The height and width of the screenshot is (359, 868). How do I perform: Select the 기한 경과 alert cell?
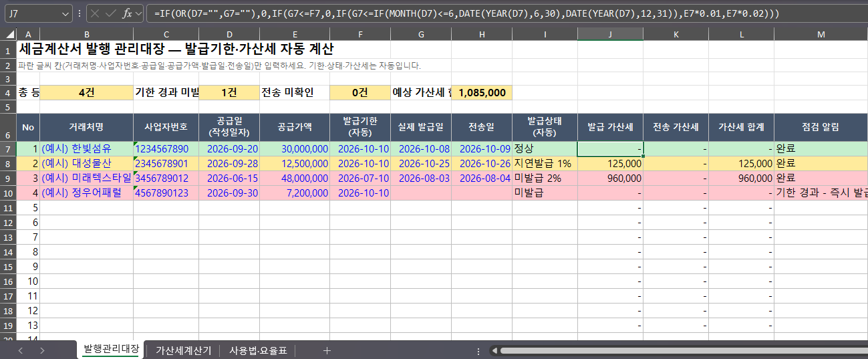click(821, 193)
